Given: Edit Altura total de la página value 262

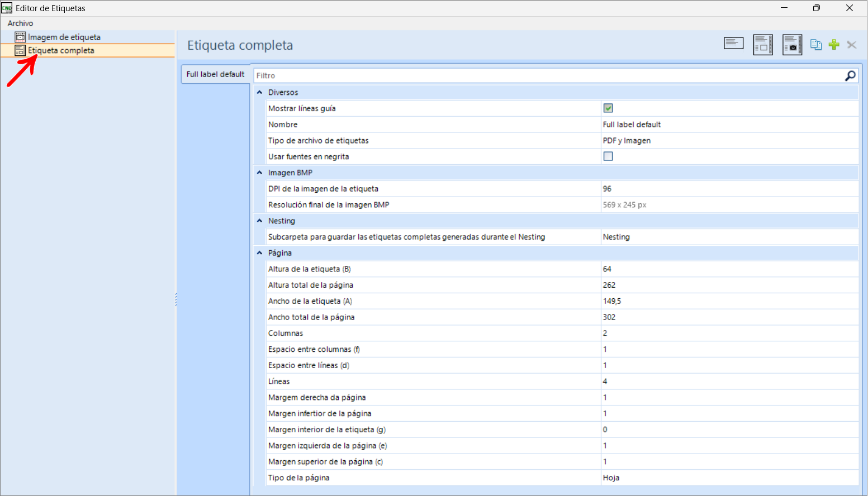Looking at the screenshot, I should coord(729,285).
